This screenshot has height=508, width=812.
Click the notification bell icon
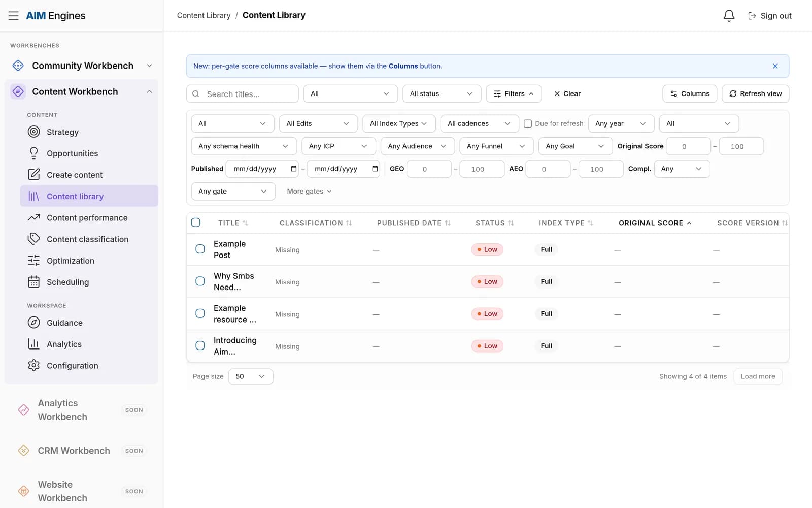coord(729,16)
